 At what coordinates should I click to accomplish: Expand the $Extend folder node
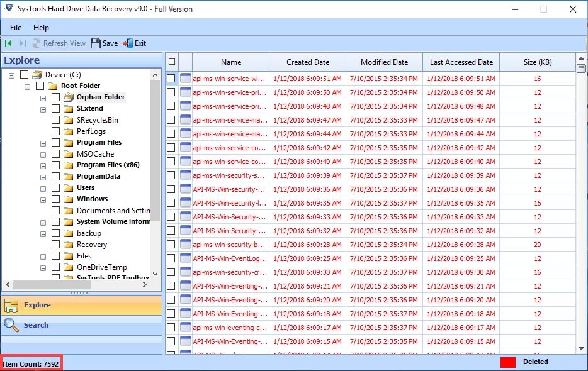pyautogui.click(x=43, y=109)
